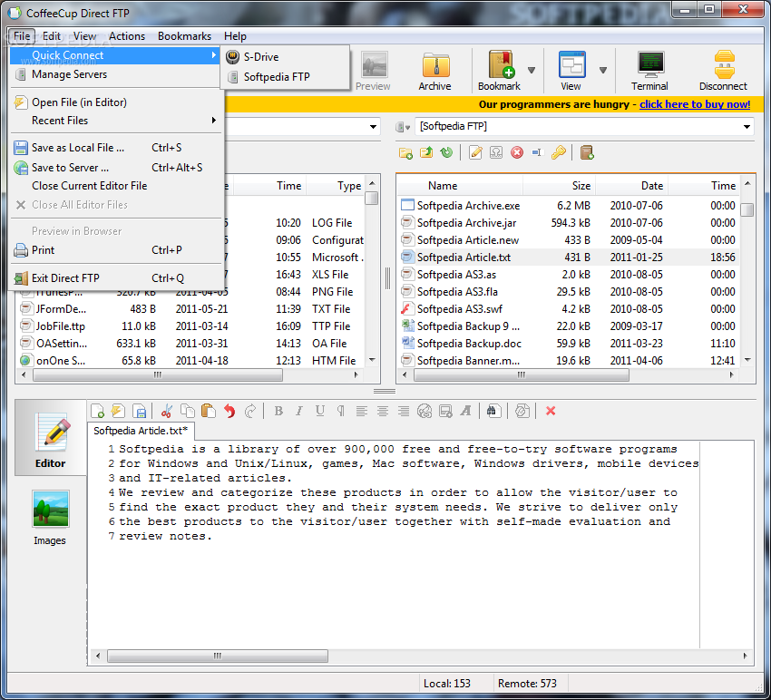This screenshot has width=771, height=700.
Task: Click the View toolbar icon
Action: click(x=571, y=71)
